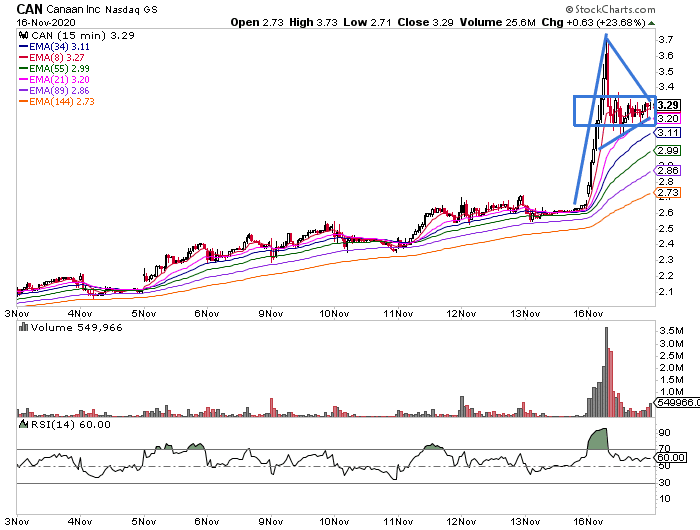Screen dimensions: 700x530
Task: Click the Canaan Inc company name
Action: click(x=74, y=9)
